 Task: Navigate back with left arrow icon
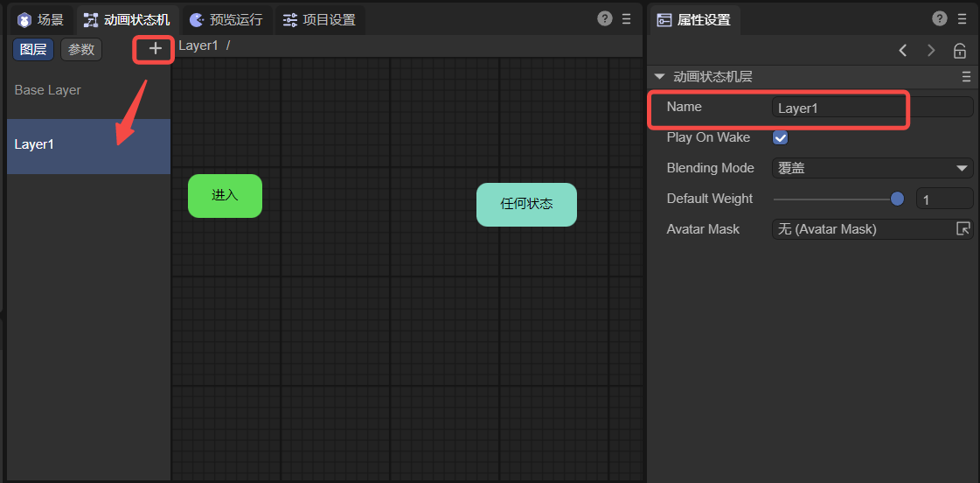point(903,51)
